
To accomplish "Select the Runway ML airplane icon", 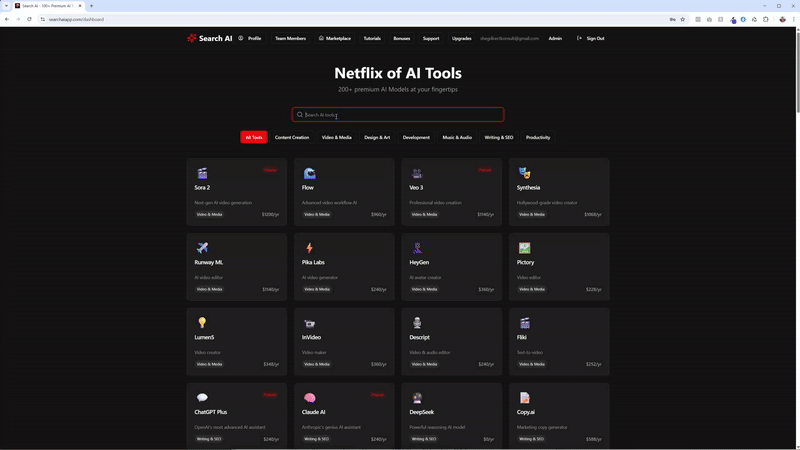I will click(x=202, y=248).
